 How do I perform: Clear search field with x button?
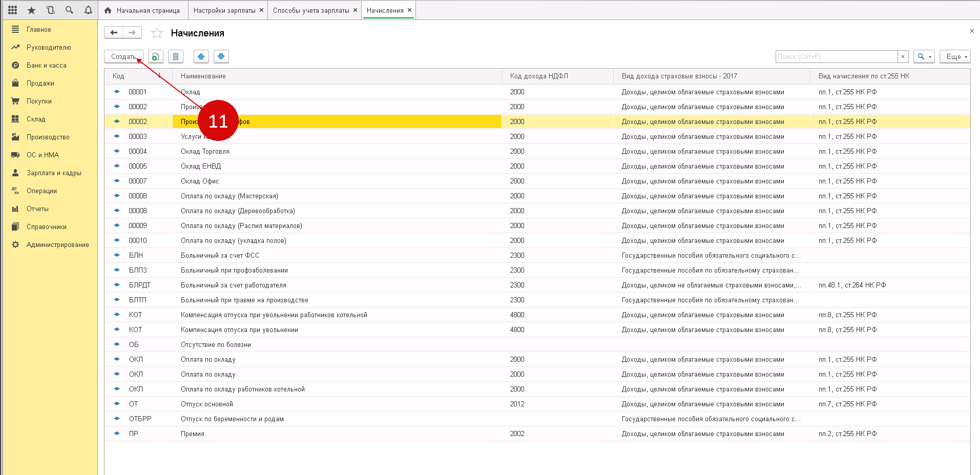(903, 56)
